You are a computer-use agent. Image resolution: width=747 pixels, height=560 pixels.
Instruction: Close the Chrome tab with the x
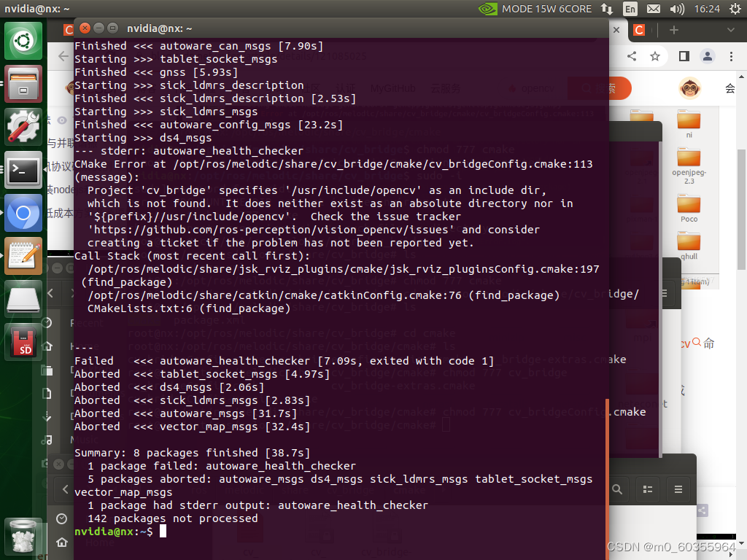coord(616,30)
